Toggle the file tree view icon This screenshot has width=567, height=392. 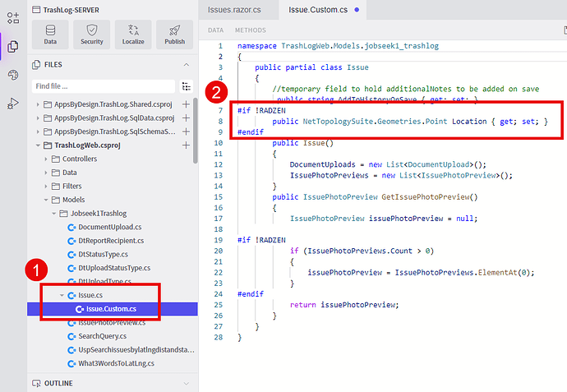coord(187,86)
